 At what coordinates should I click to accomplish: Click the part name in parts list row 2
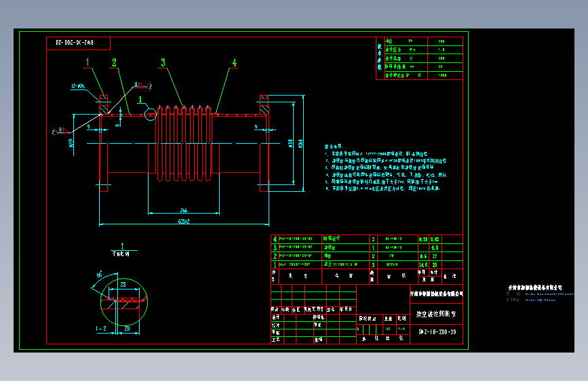coord(328,256)
